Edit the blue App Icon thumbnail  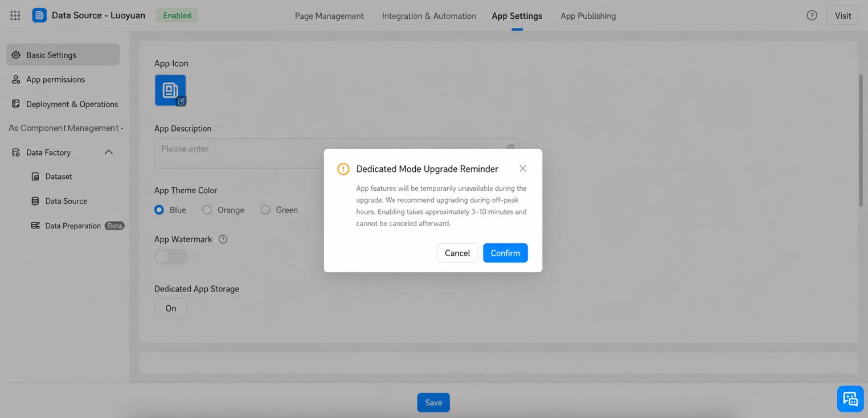(x=170, y=90)
